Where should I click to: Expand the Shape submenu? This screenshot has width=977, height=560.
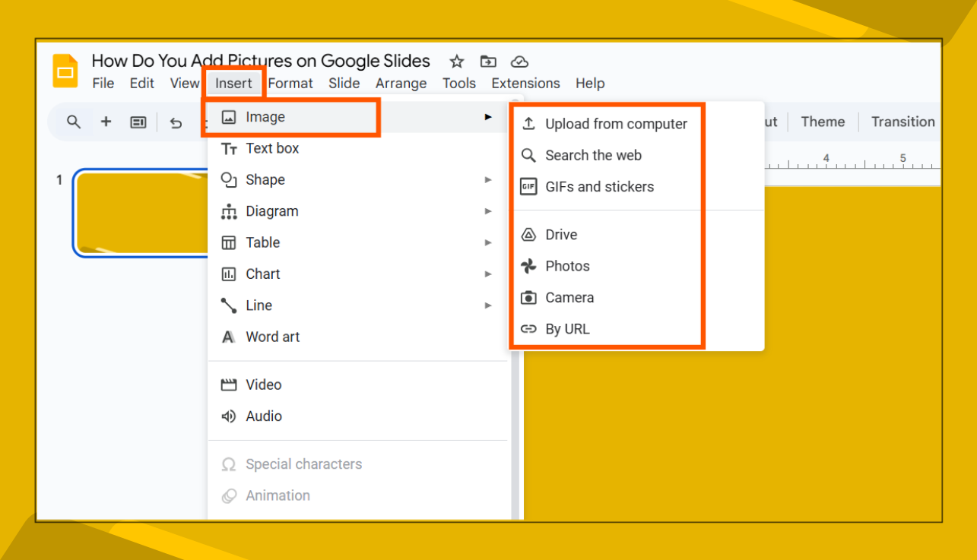click(489, 179)
